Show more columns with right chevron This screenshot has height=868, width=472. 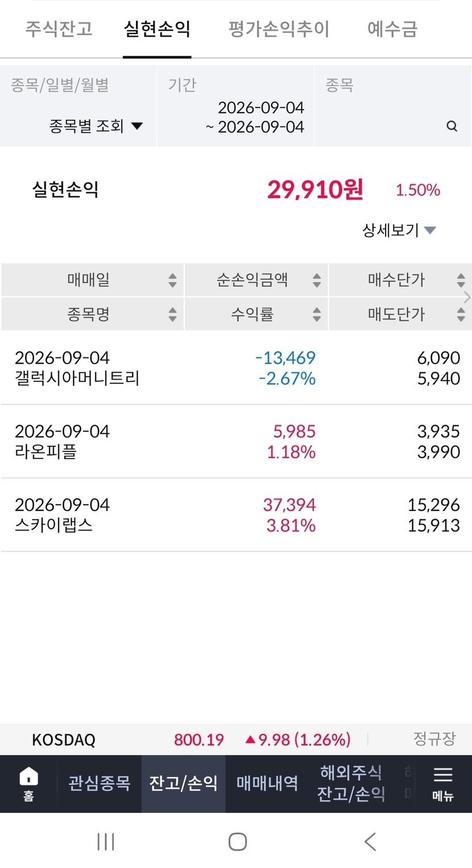[x=467, y=297]
